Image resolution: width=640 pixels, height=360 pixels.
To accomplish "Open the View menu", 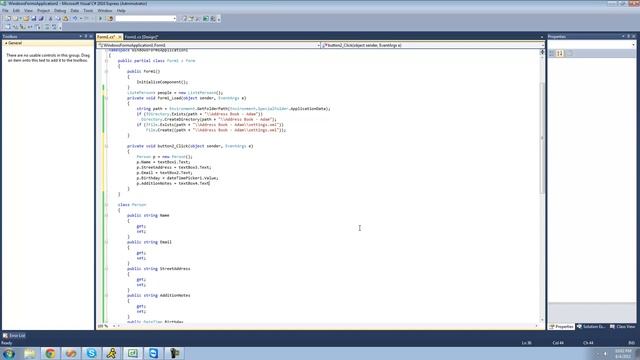I will coord(28,11).
